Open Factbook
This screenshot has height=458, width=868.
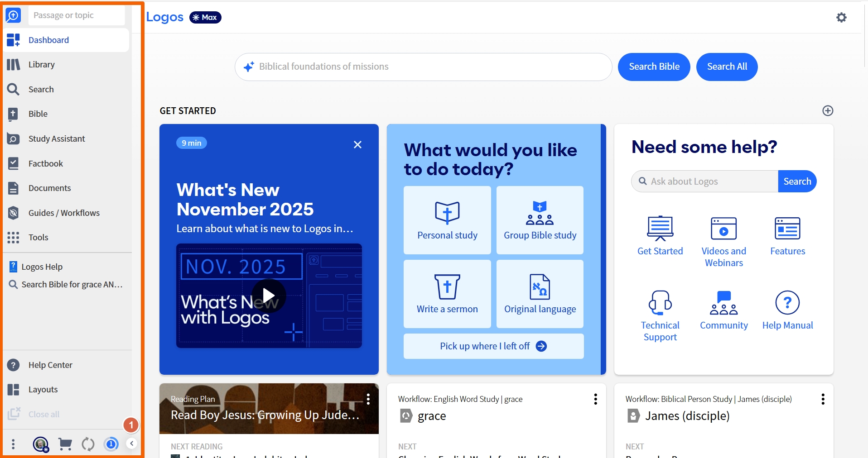[66, 163]
